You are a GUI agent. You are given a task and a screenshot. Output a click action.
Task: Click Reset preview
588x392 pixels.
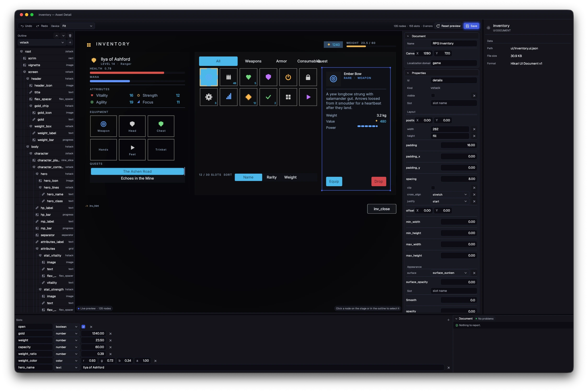tap(448, 26)
